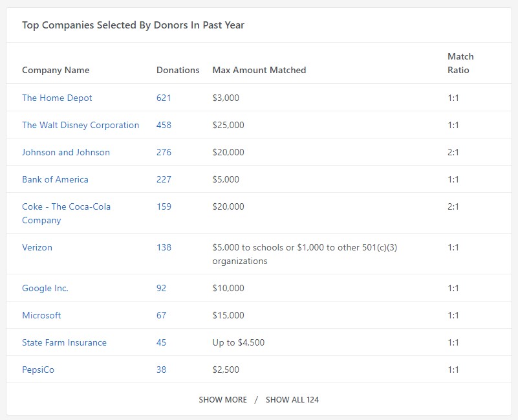The image size is (518, 420).
Task: Click the 276 donations count link
Action: [x=164, y=152]
